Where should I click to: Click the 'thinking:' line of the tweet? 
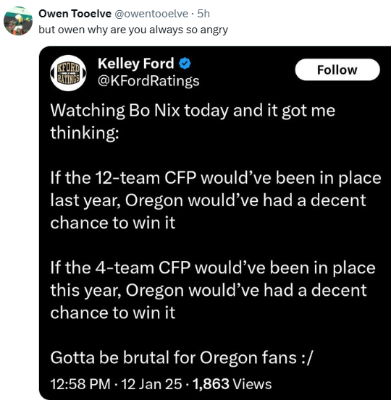click(84, 133)
